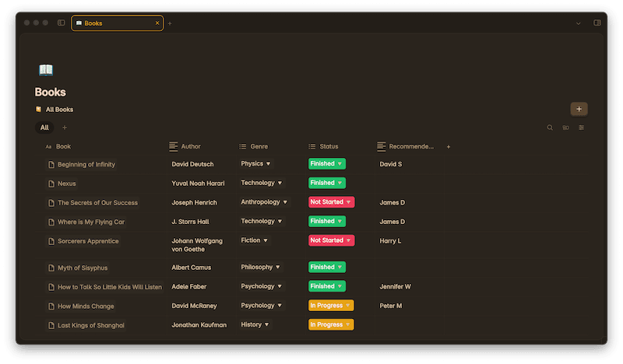This screenshot has width=623, height=364.
Task: Open the view options icon at the far right of the table toolbar
Action: pos(581,128)
